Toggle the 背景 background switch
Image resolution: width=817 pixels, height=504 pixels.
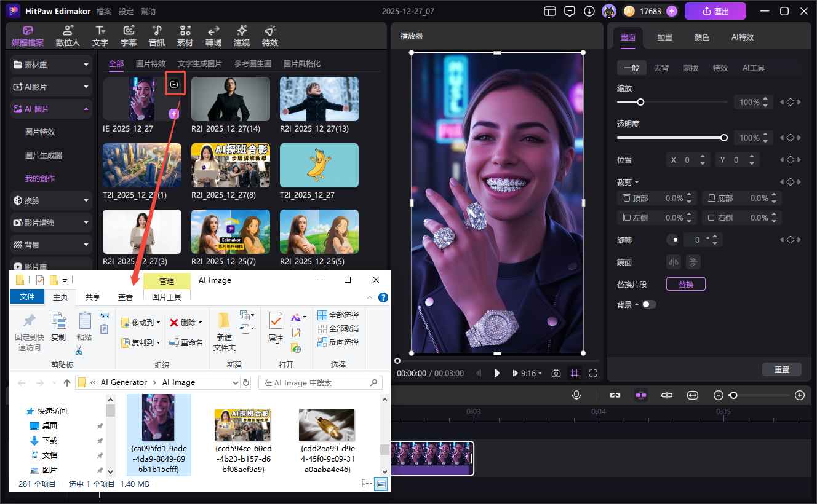coord(649,304)
